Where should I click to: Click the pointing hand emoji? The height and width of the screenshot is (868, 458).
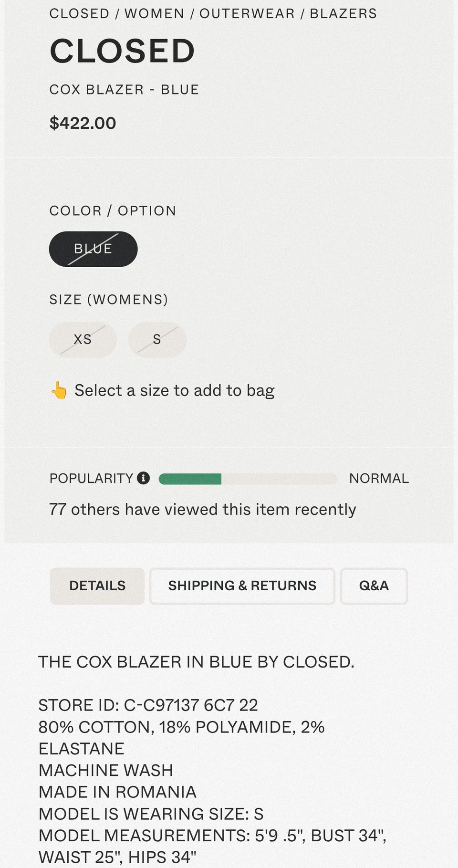(59, 390)
